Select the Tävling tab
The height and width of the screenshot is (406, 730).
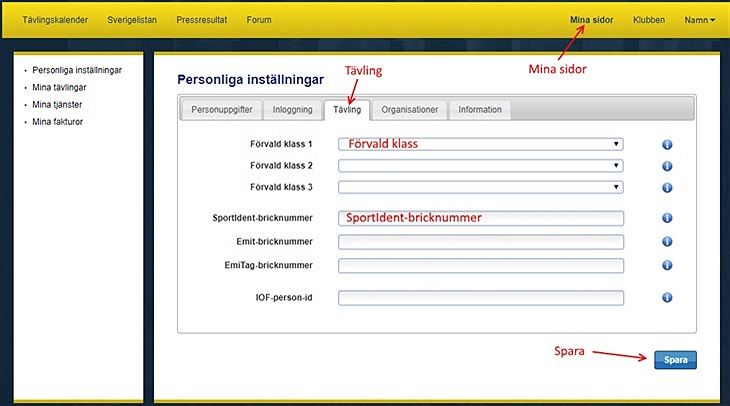[347, 110]
